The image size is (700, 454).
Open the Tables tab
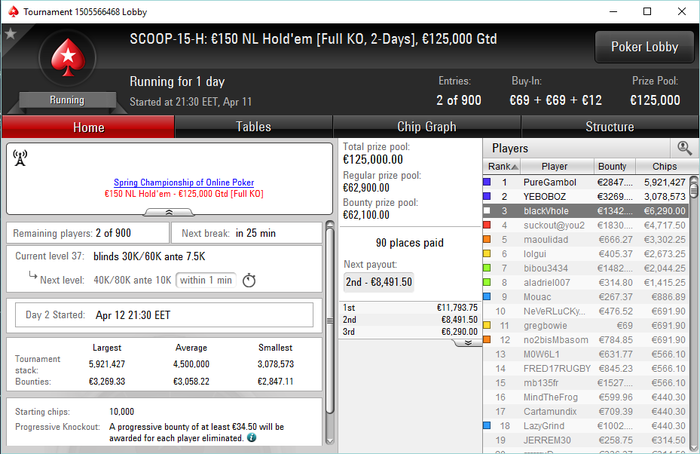(254, 127)
